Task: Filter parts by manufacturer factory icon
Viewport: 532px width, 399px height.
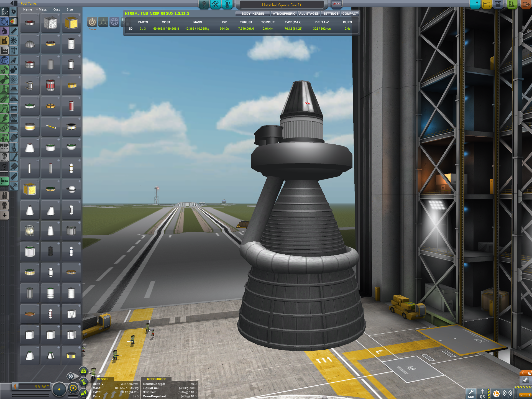Action: (4, 50)
